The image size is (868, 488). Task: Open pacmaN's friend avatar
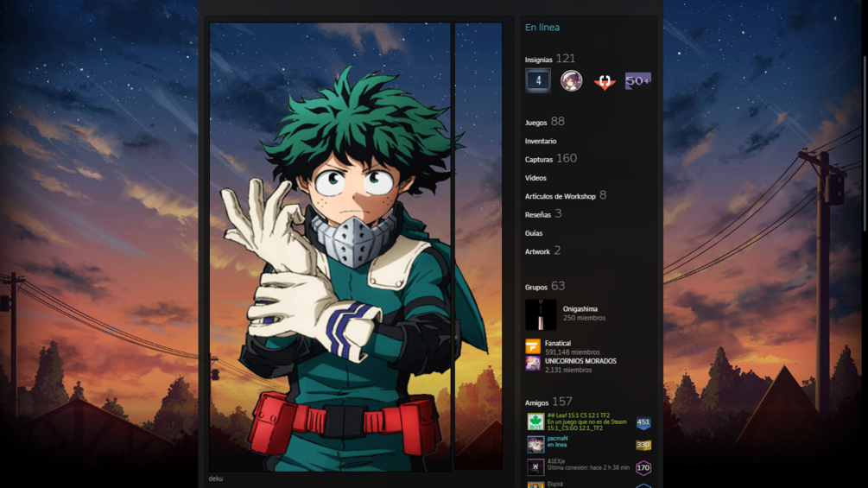point(535,444)
